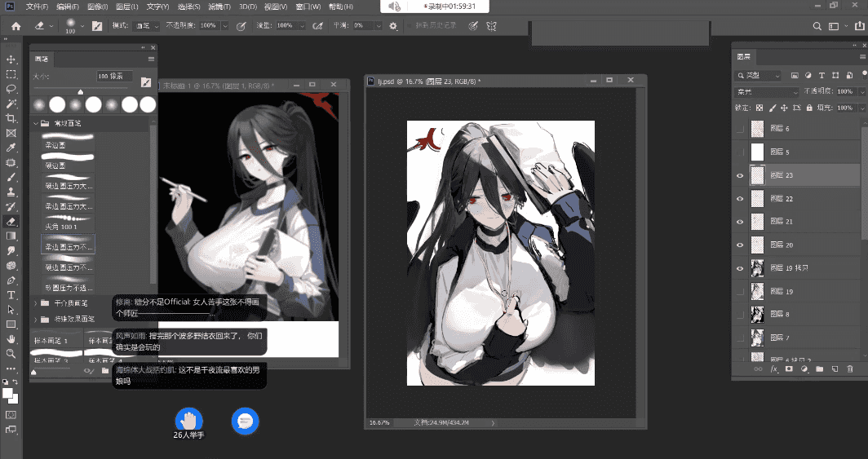
Task: Click create new group folder in Layers
Action: point(819,369)
